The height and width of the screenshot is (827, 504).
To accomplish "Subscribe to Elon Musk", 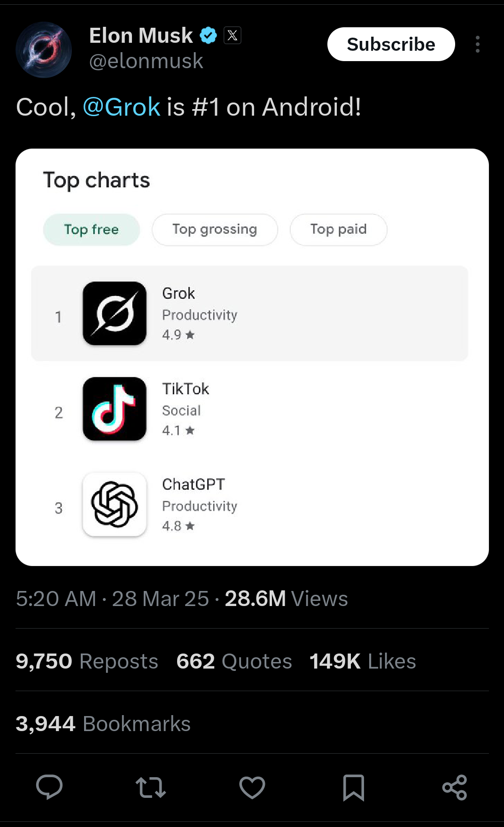I will click(x=391, y=44).
